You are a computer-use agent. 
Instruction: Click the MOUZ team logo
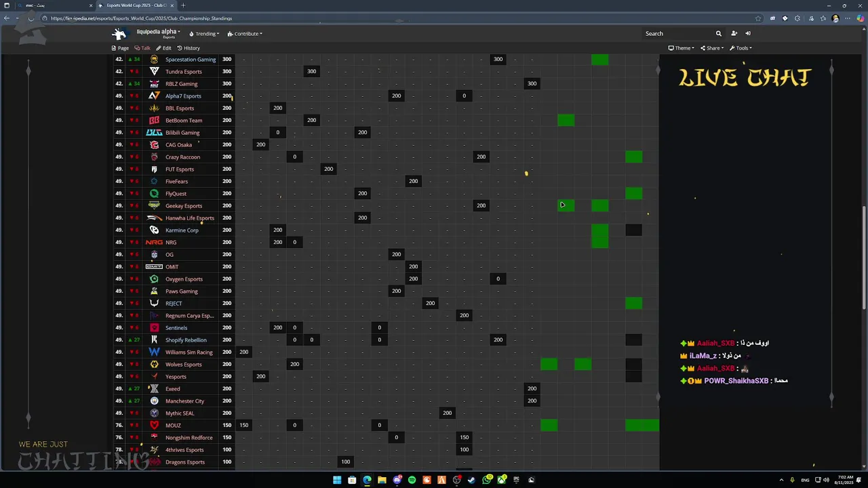point(154,425)
